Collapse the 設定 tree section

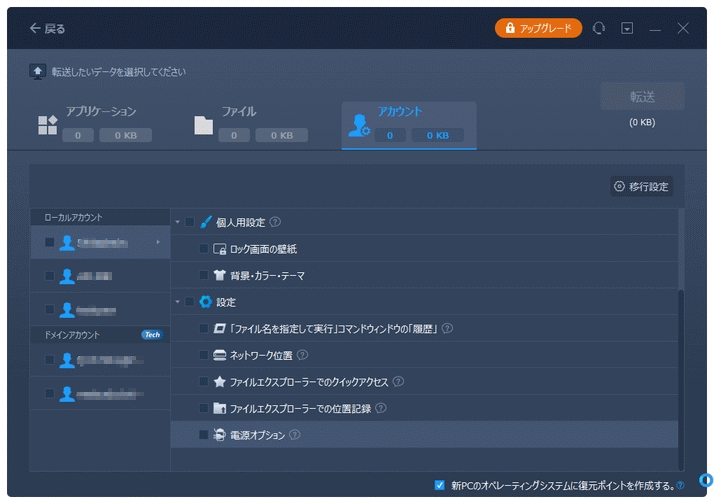point(177,302)
